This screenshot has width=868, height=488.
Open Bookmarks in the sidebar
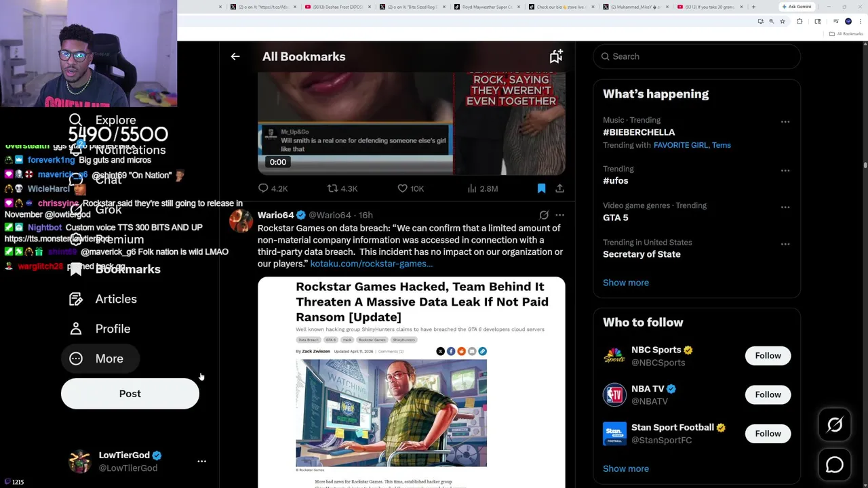pos(115,269)
